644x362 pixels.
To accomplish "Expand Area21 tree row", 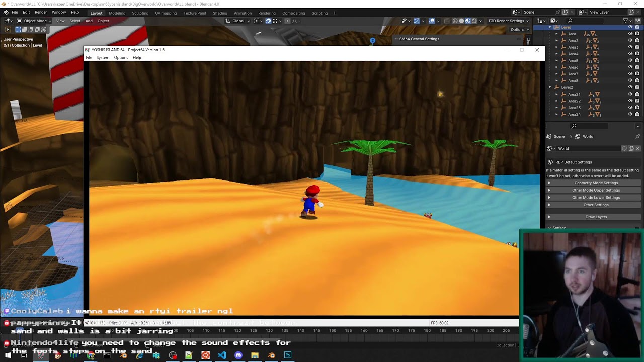I will (556, 94).
